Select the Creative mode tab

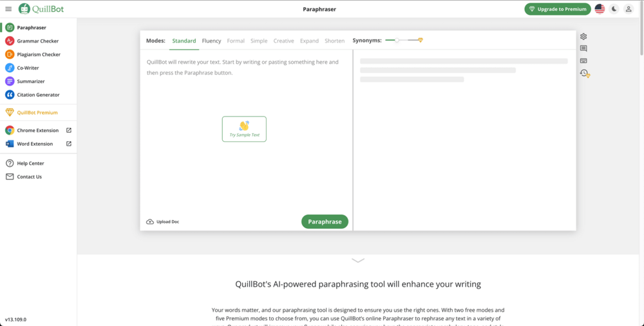pos(284,41)
